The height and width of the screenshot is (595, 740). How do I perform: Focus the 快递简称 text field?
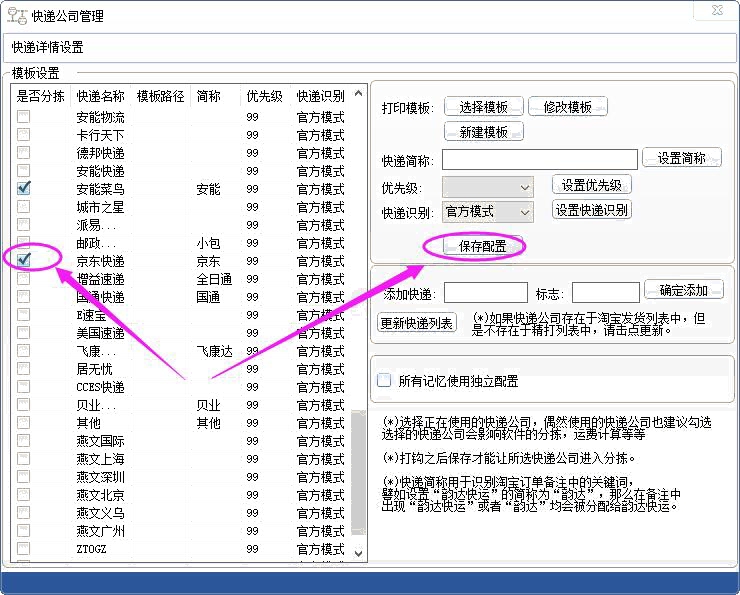539,160
